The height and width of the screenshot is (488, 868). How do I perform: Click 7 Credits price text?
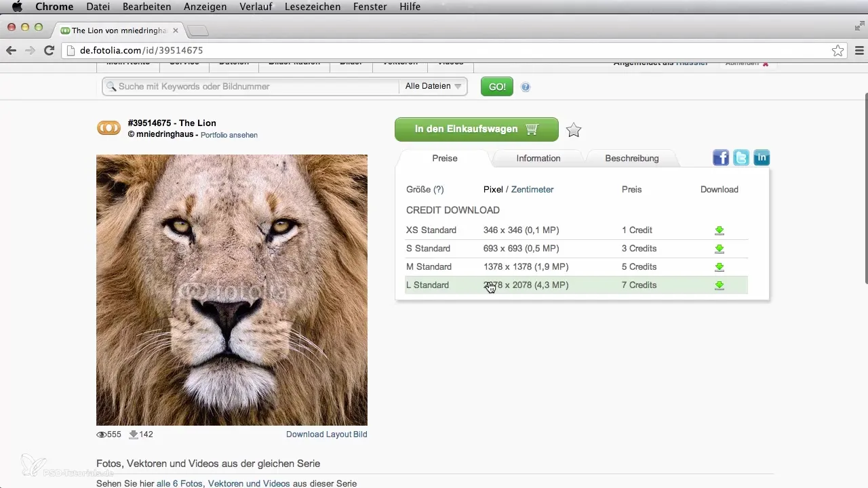639,285
